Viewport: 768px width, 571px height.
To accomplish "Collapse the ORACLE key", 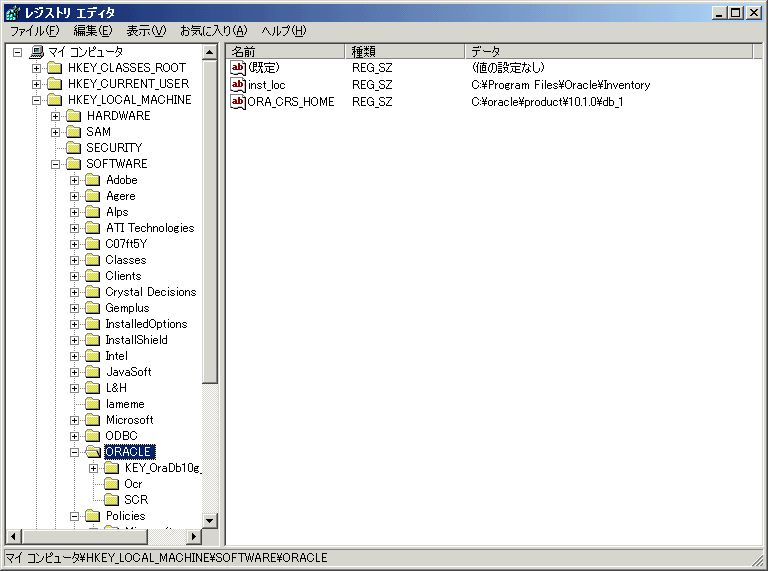I will tap(74, 452).
